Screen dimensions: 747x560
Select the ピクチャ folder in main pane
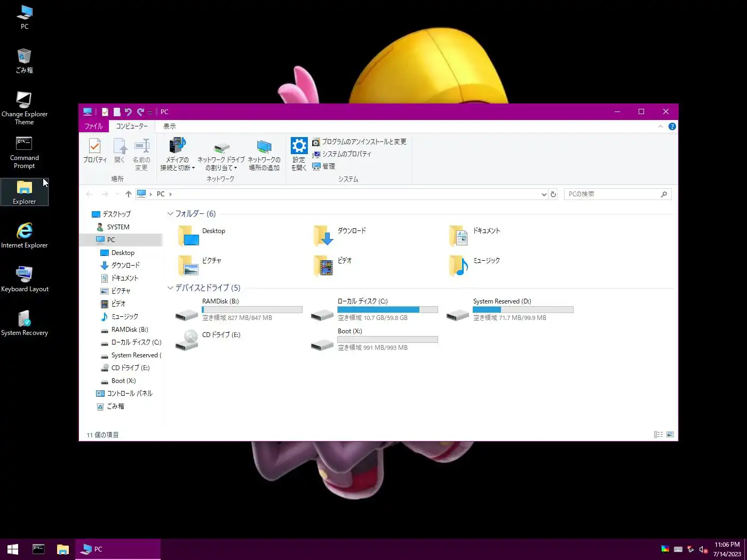pos(200,265)
